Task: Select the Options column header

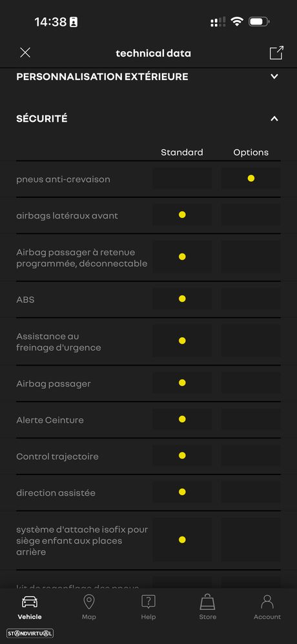Action: click(x=251, y=152)
